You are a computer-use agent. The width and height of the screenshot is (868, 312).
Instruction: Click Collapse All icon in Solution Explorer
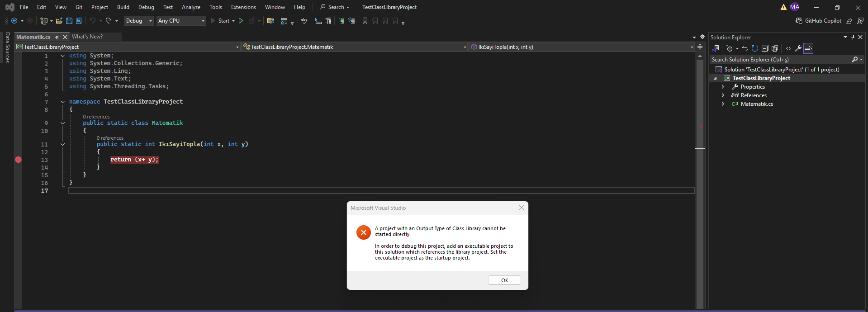pyautogui.click(x=765, y=48)
